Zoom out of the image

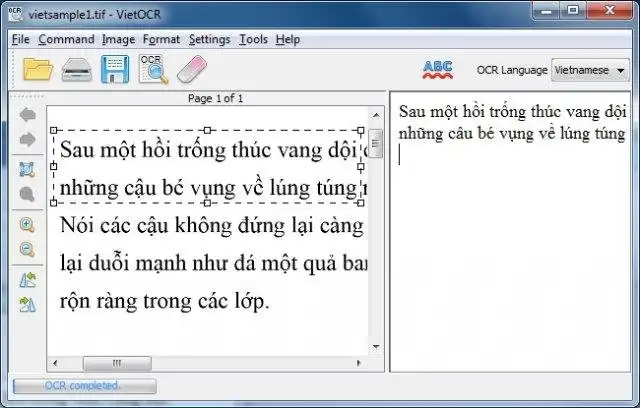coord(27,249)
